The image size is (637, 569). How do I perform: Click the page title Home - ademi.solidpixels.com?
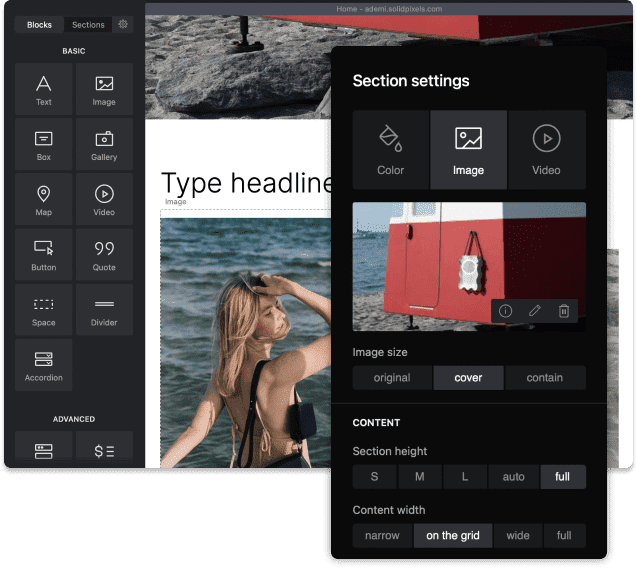[389, 9]
